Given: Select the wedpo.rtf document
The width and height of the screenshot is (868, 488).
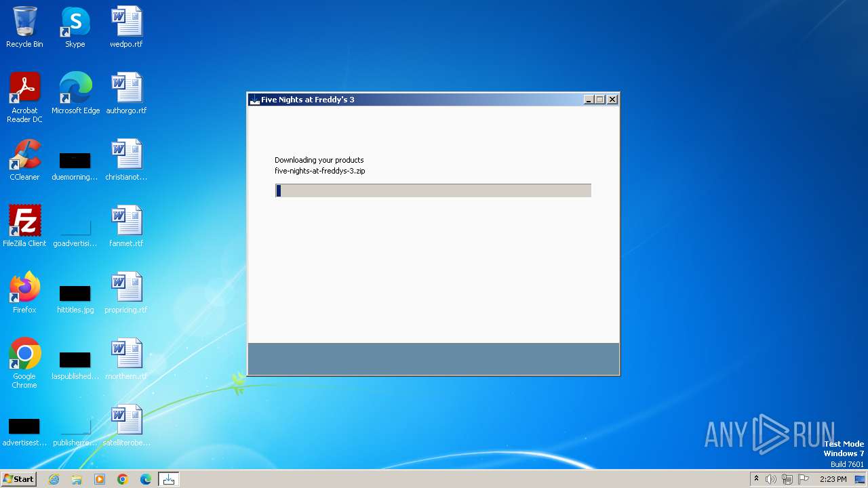Looking at the screenshot, I should pyautogui.click(x=126, y=28).
